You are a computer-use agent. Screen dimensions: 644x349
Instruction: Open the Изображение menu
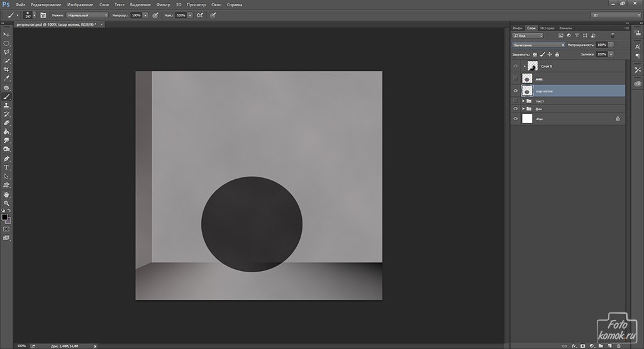click(x=81, y=4)
